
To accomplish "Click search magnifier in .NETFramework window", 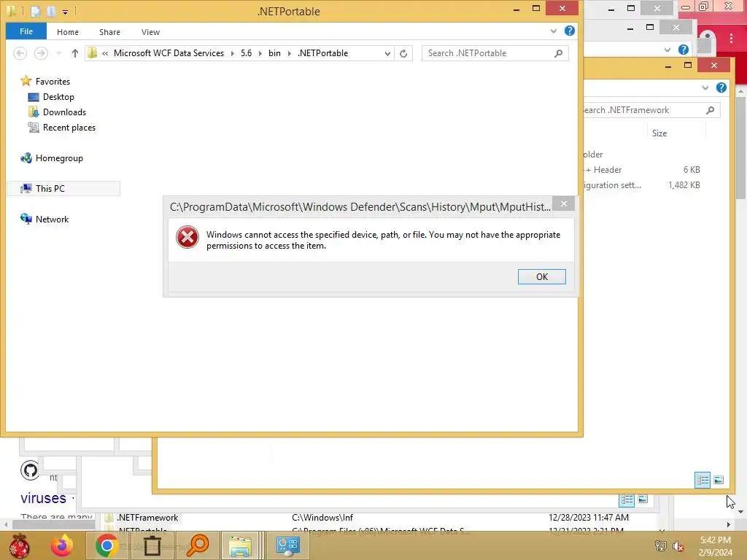I will (710, 110).
